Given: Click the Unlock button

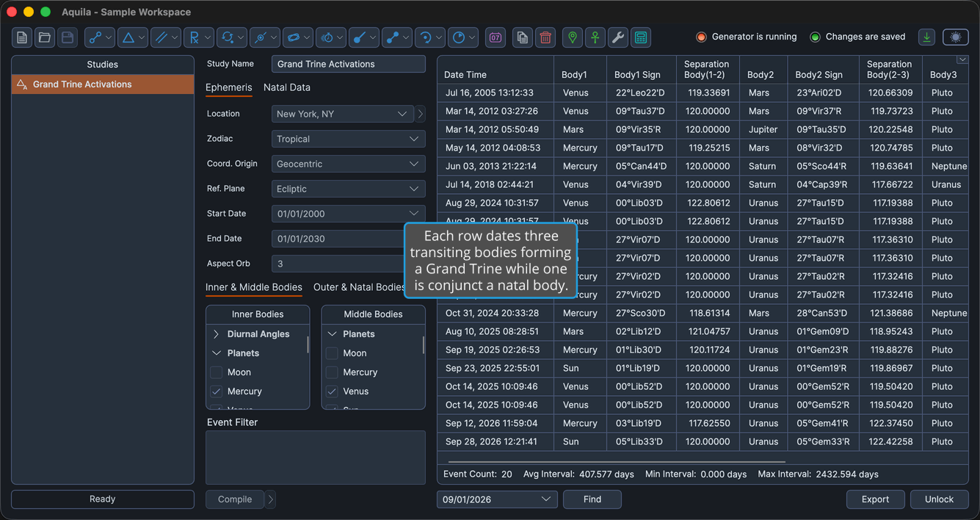Looking at the screenshot, I should pyautogui.click(x=940, y=499).
